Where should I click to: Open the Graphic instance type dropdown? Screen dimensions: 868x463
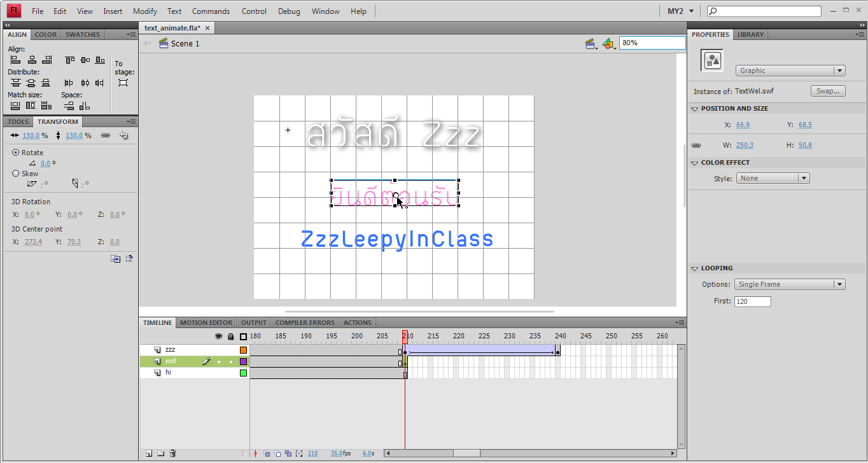pyautogui.click(x=790, y=71)
